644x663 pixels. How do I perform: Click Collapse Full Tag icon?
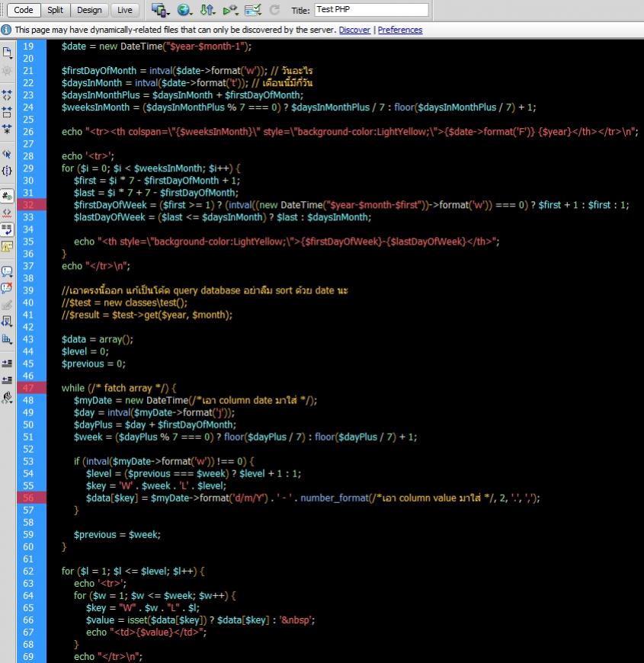tap(8, 95)
